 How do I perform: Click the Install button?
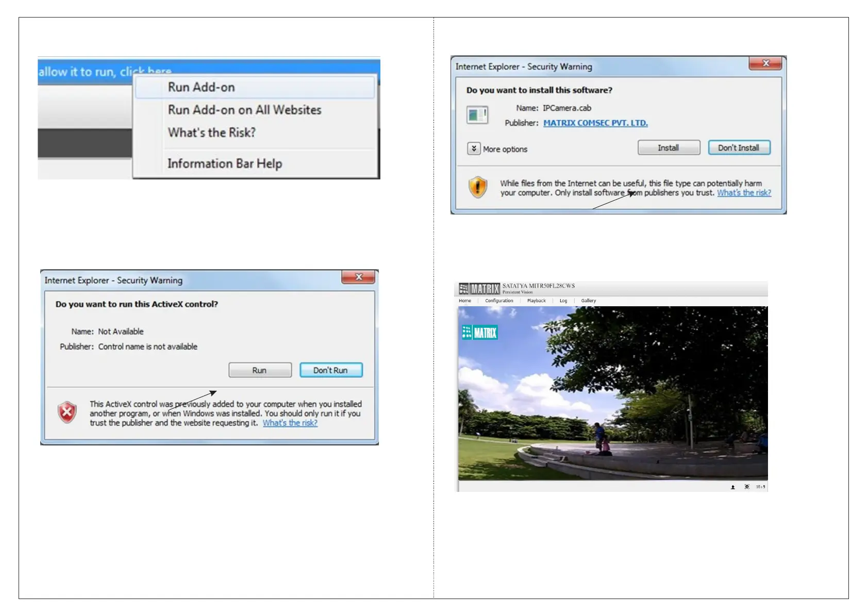coord(669,147)
